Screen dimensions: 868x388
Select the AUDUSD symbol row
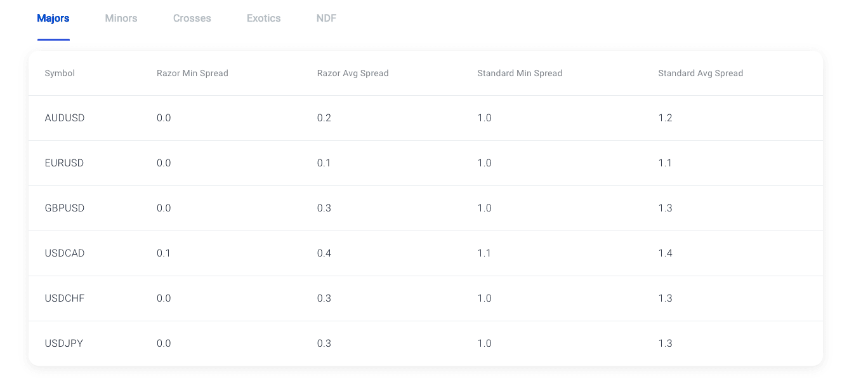point(426,118)
